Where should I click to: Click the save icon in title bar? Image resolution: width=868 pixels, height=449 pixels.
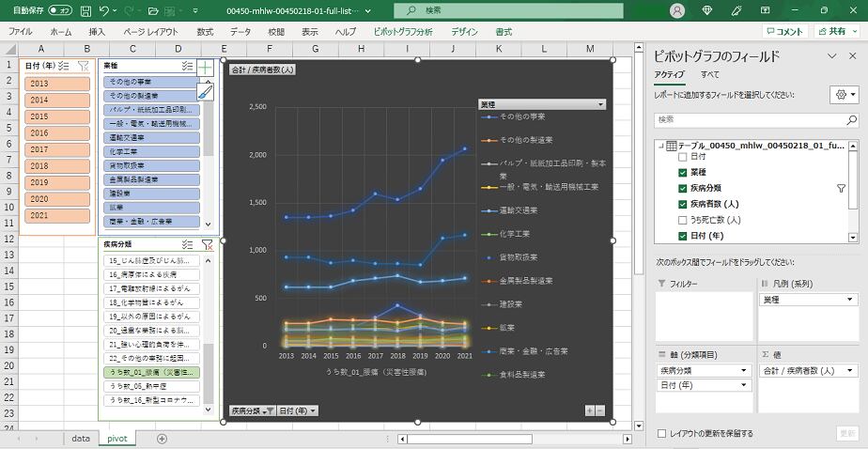click(85, 10)
